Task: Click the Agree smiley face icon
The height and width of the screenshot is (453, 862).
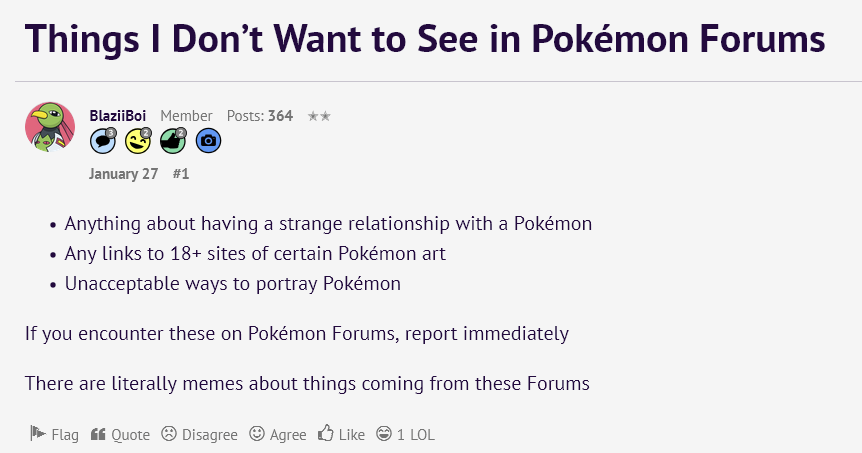Action: coord(257,433)
